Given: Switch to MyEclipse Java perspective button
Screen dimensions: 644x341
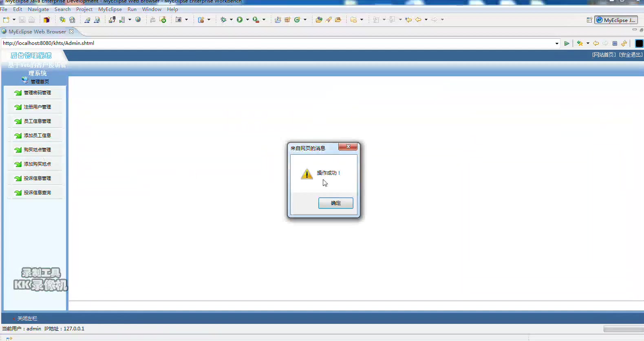Looking at the screenshot, I should pyautogui.click(x=616, y=20).
